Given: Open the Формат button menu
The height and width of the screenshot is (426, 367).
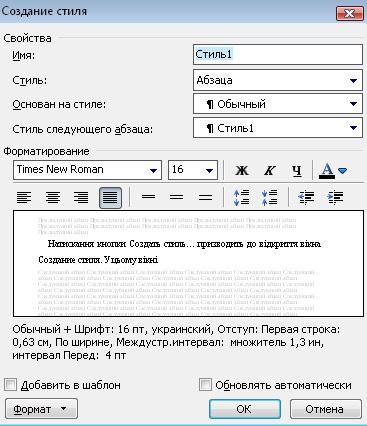Looking at the screenshot, I should [x=41, y=409].
